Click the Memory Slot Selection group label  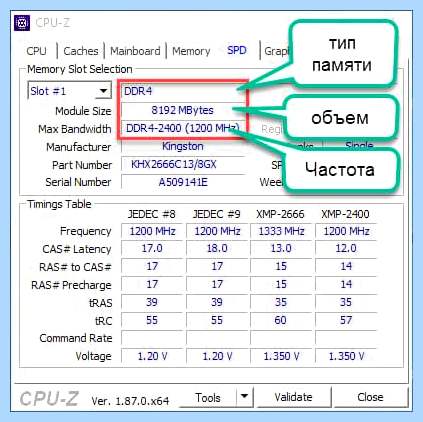pos(80,69)
